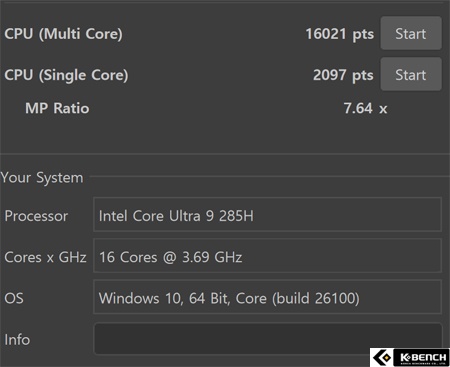Click the OS field showing Windows 10
This screenshot has width=450, height=367.
267,297
